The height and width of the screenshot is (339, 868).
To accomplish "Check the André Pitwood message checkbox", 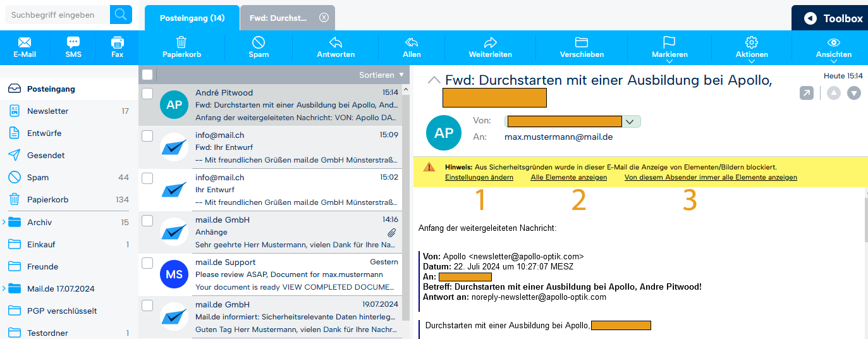I will click(147, 94).
